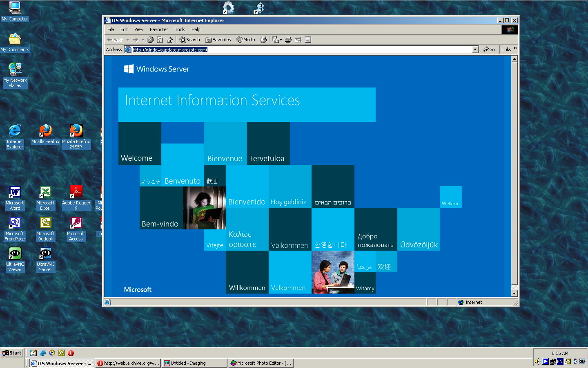Click the Go button

tap(489, 49)
